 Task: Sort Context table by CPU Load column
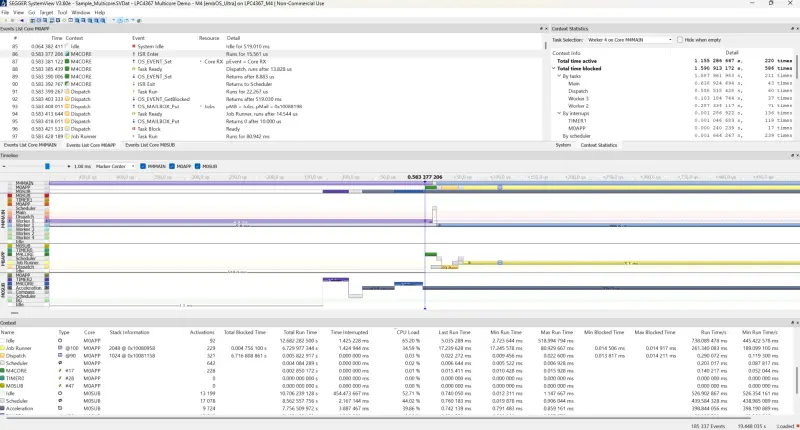[408, 333]
